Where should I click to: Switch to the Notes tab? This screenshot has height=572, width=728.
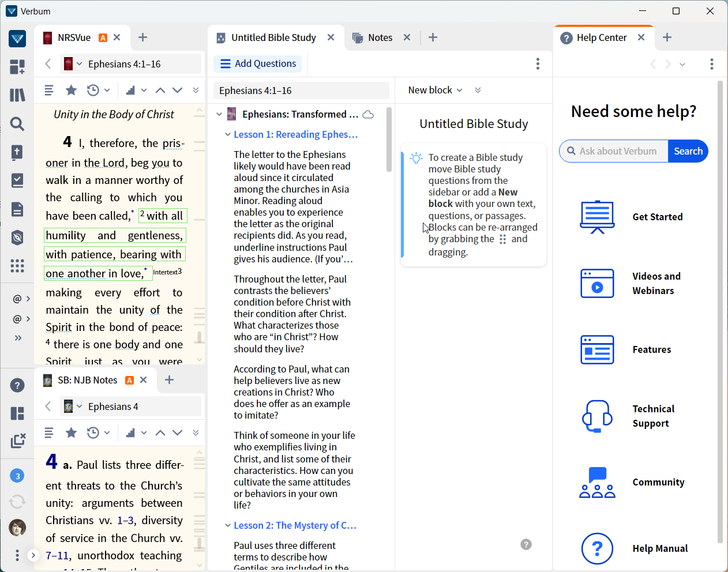[380, 37]
